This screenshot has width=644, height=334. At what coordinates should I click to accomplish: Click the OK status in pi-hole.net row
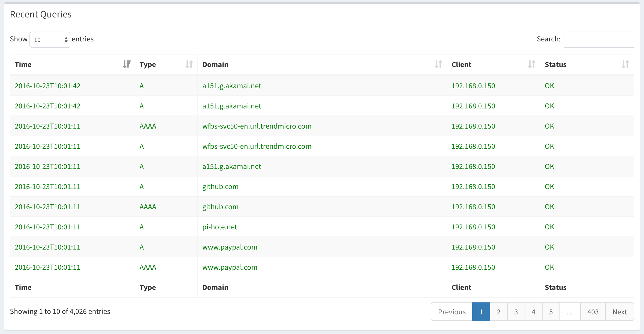(x=549, y=227)
